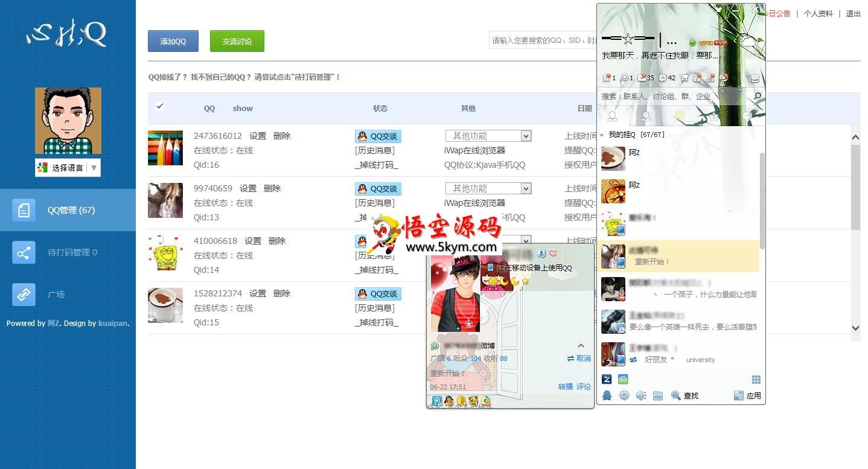Switch to the QQ space star tab
The image size is (868, 469).
pos(714,116)
